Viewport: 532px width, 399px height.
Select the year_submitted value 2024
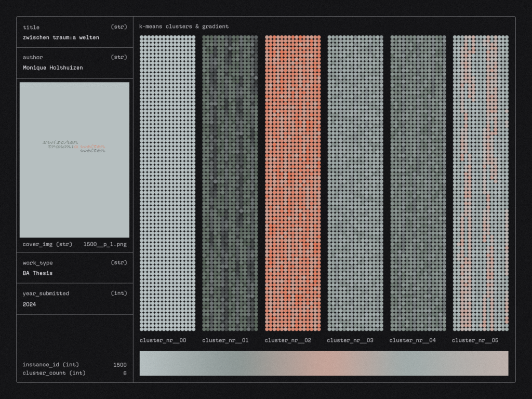click(30, 304)
